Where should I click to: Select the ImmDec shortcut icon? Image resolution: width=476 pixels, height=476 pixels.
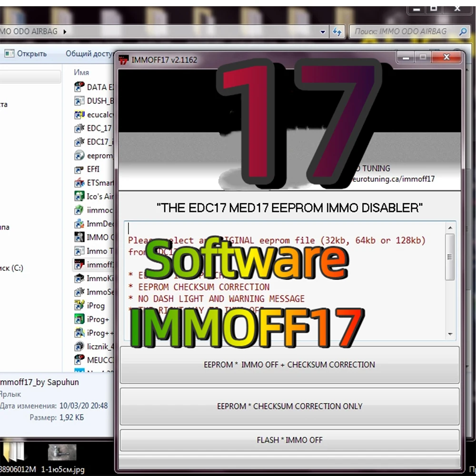pyautogui.click(x=79, y=224)
